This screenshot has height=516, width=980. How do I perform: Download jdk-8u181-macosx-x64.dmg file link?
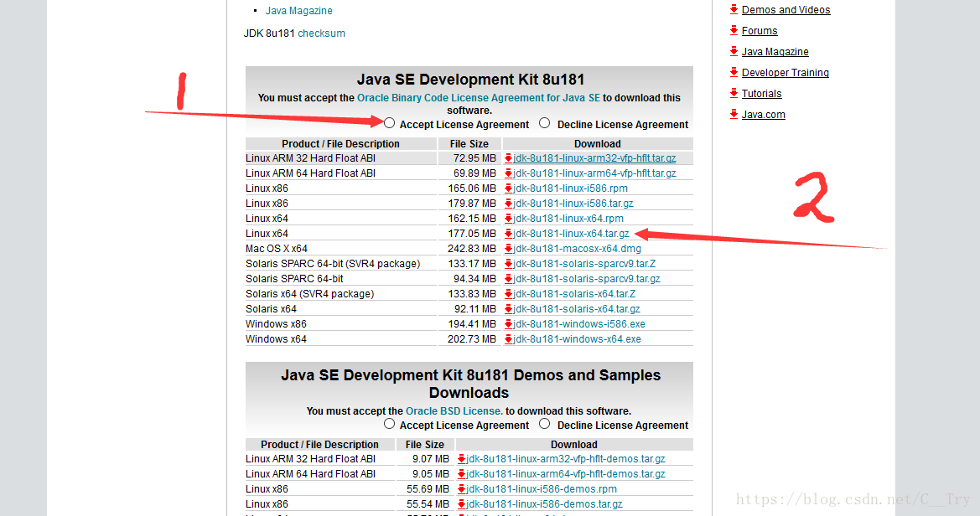click(577, 249)
